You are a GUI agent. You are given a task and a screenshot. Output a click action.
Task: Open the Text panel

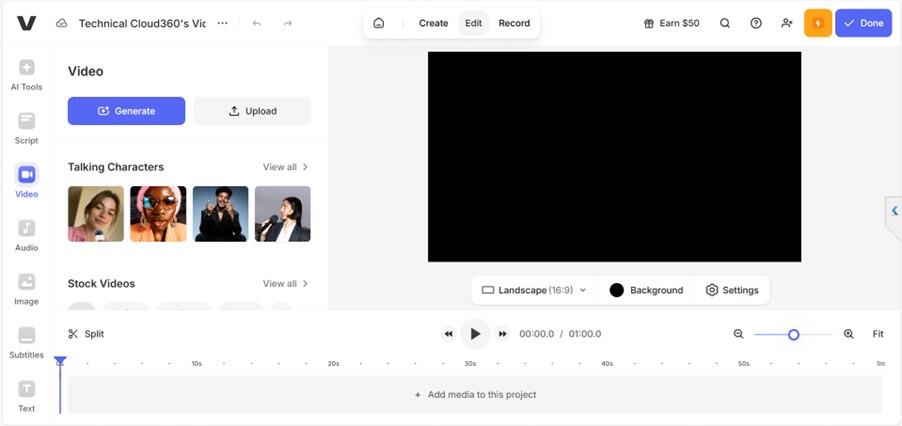26,397
